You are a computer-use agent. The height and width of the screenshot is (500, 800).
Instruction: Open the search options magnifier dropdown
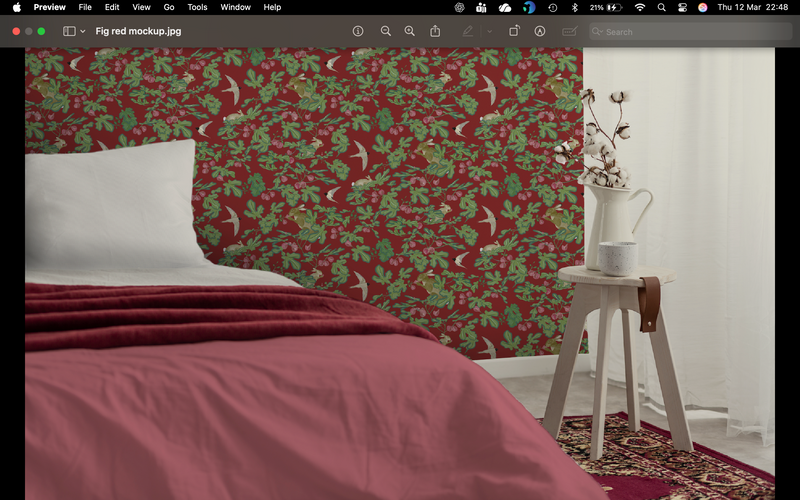point(597,32)
